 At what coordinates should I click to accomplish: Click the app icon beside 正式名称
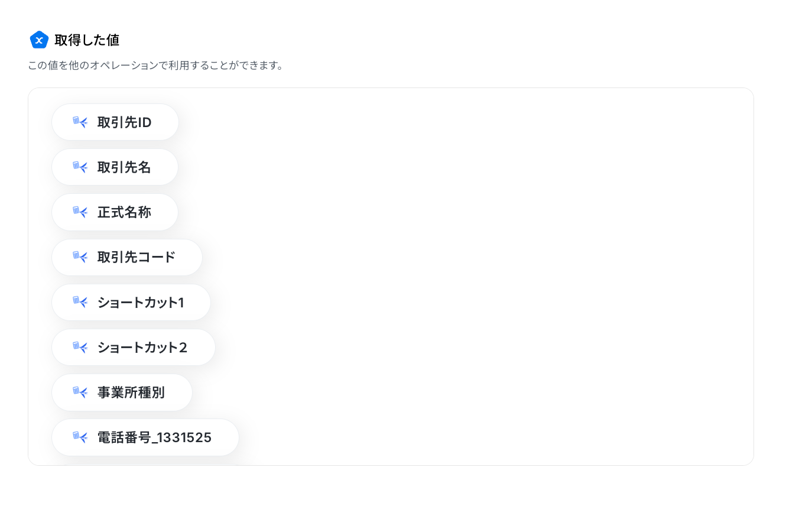80,212
